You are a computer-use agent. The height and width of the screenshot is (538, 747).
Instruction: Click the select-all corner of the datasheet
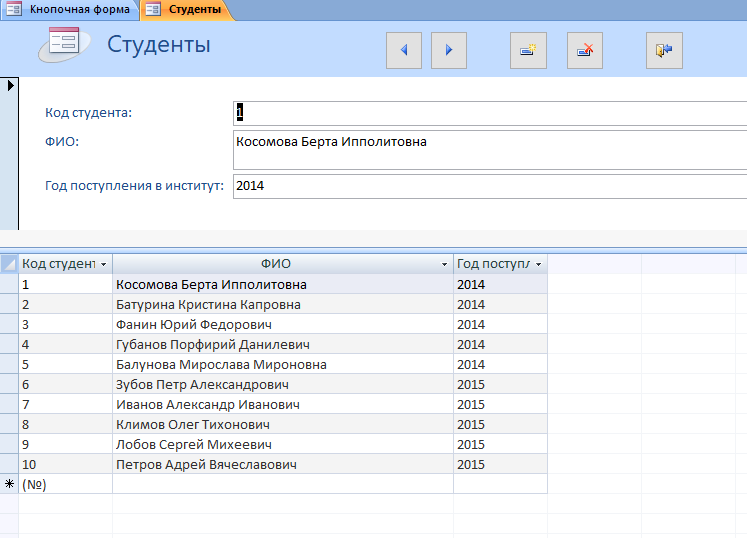9,264
